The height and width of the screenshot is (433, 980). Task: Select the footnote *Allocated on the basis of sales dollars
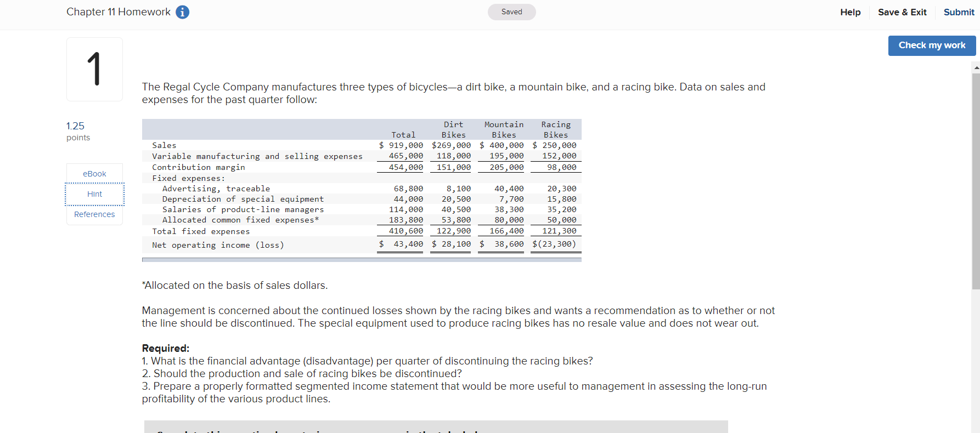point(235,285)
